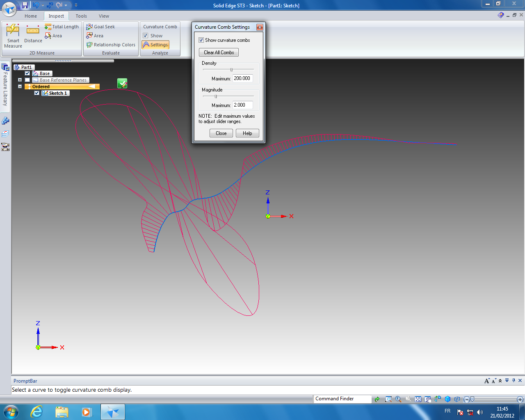Save the document from quick access toolbar

tap(25, 5)
